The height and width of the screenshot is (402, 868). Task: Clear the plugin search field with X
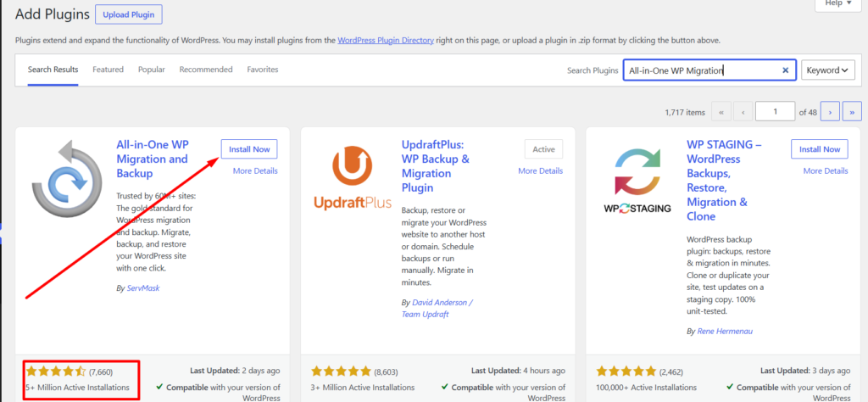pos(785,70)
